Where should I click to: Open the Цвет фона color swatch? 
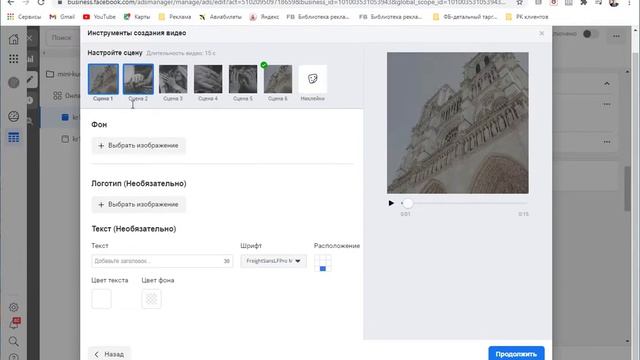click(x=151, y=299)
